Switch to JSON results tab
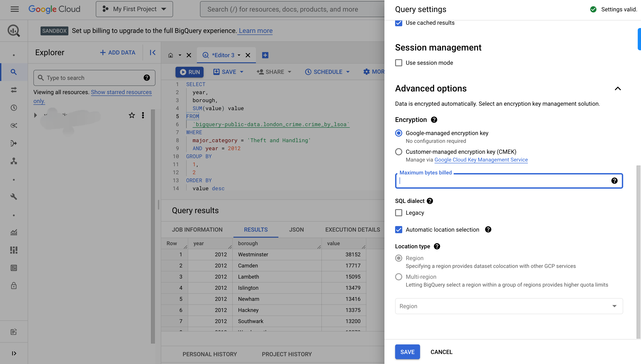This screenshot has width=641, height=364. pyautogui.click(x=296, y=229)
